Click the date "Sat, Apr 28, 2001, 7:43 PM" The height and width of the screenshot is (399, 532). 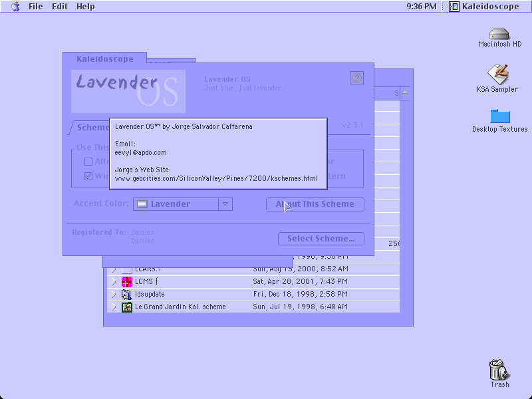(301, 281)
